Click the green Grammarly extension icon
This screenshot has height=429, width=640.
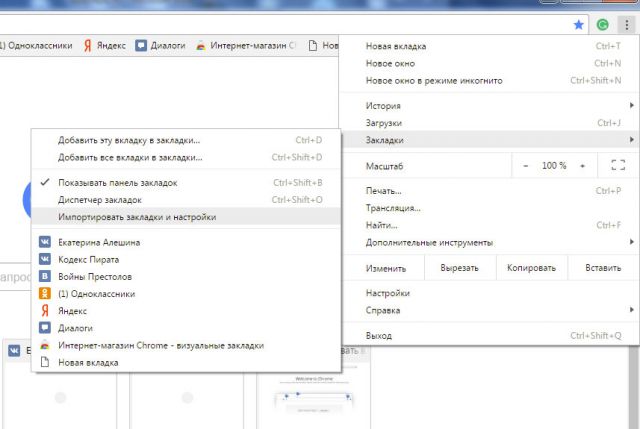(602, 25)
